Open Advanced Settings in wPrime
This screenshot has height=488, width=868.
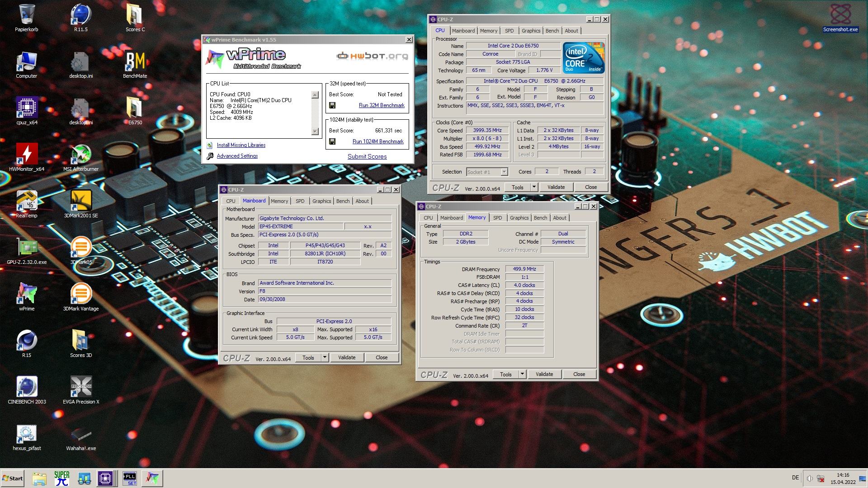click(x=237, y=156)
